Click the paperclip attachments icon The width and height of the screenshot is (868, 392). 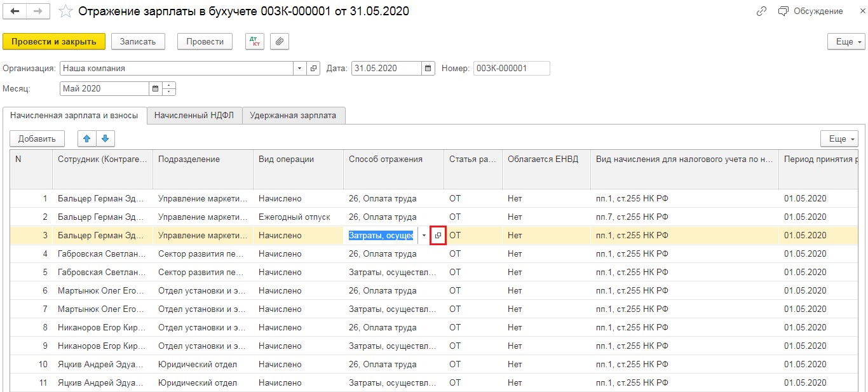280,41
